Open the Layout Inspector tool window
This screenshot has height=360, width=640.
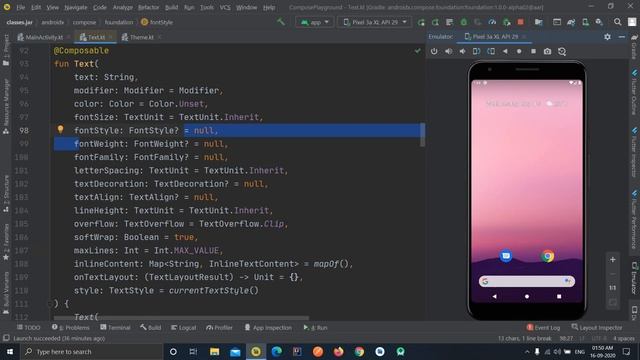[597, 327]
